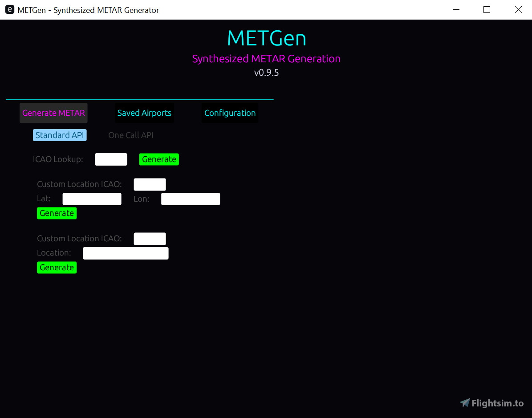Screen dimensions: 532x418
Task: Switch to the One Call API tab
Action: coord(130,135)
